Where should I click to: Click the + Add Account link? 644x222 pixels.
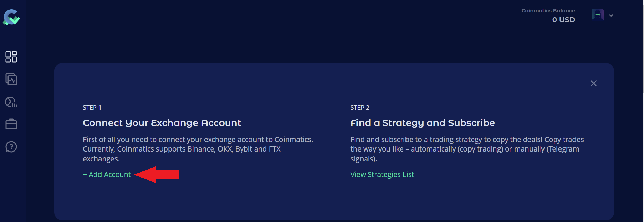click(x=107, y=175)
